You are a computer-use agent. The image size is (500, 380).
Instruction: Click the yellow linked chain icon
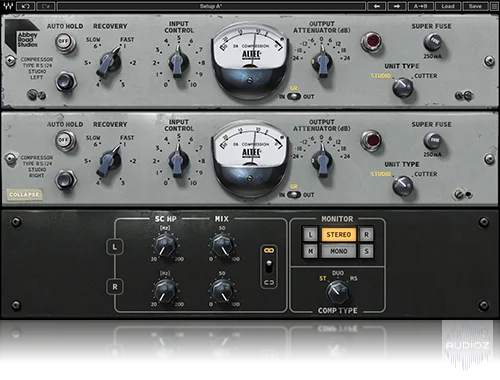coord(269,250)
